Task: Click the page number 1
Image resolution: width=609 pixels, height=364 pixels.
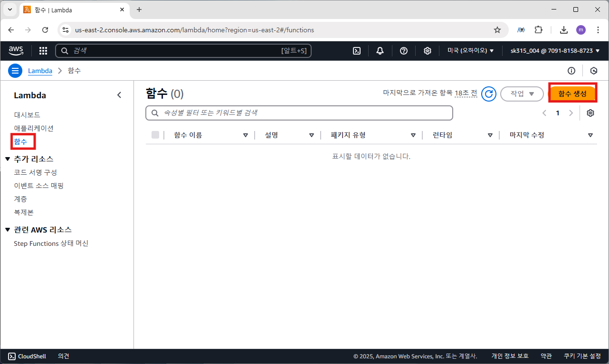Action: pos(558,113)
